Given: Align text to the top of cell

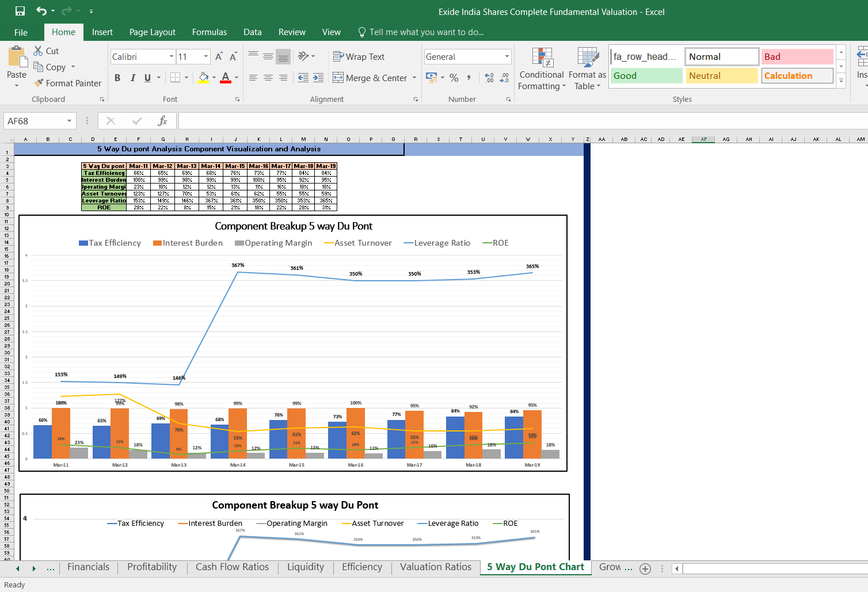Looking at the screenshot, I should click(253, 56).
